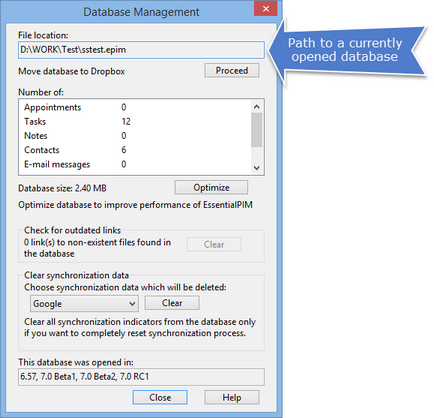
Task: Select the E-mail messages row
Action: tap(135, 164)
